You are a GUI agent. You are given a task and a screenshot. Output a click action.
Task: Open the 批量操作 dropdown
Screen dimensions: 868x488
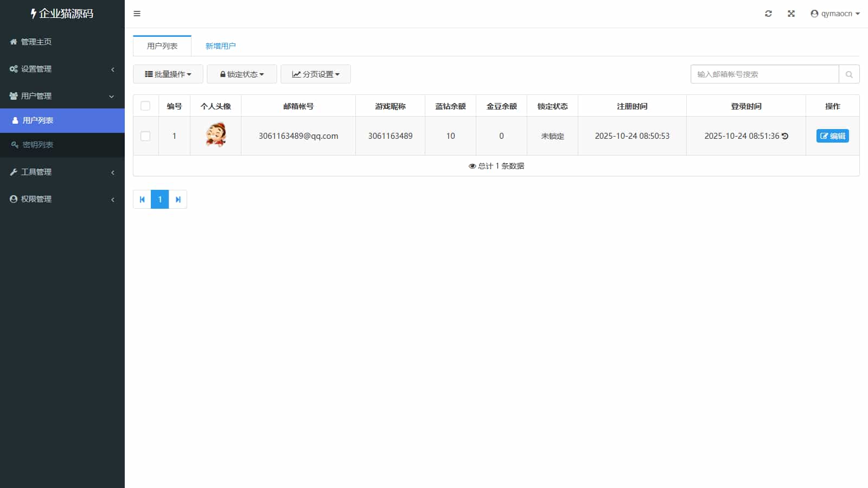(x=168, y=74)
